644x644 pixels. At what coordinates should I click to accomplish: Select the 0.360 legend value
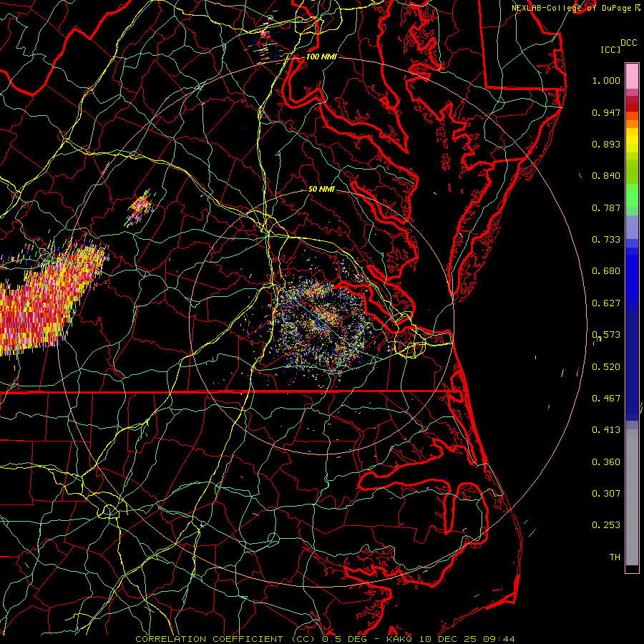606,462
